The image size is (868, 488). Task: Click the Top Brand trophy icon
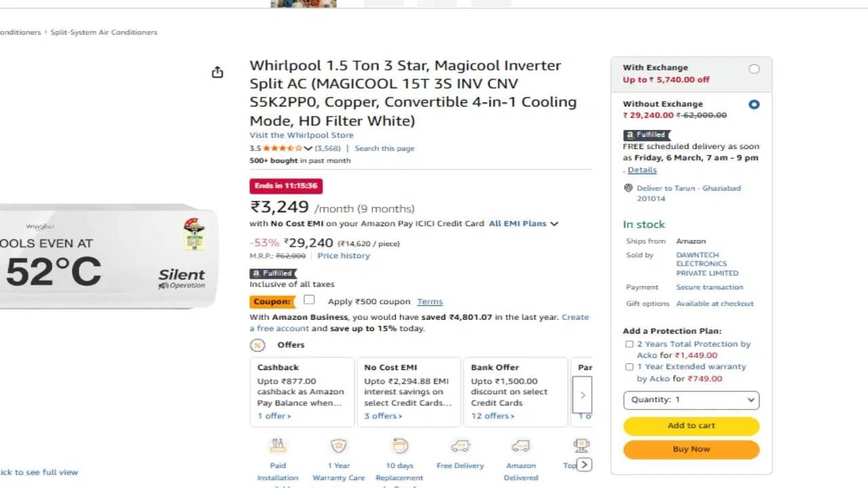tap(581, 445)
